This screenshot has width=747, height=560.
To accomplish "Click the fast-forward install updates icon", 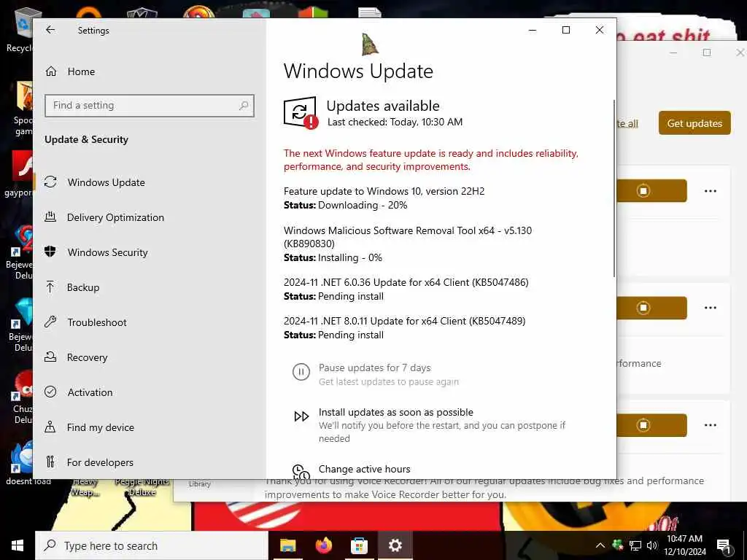I will (301, 416).
